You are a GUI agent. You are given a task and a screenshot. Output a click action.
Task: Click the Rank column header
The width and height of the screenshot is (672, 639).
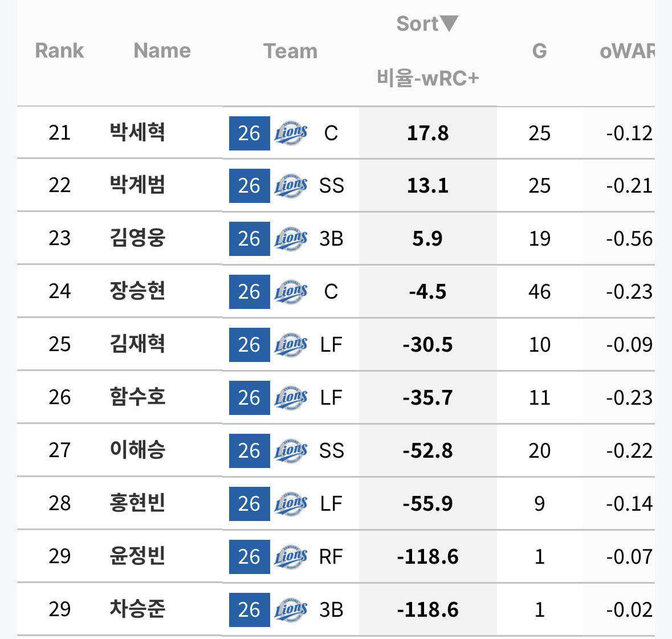click(59, 51)
